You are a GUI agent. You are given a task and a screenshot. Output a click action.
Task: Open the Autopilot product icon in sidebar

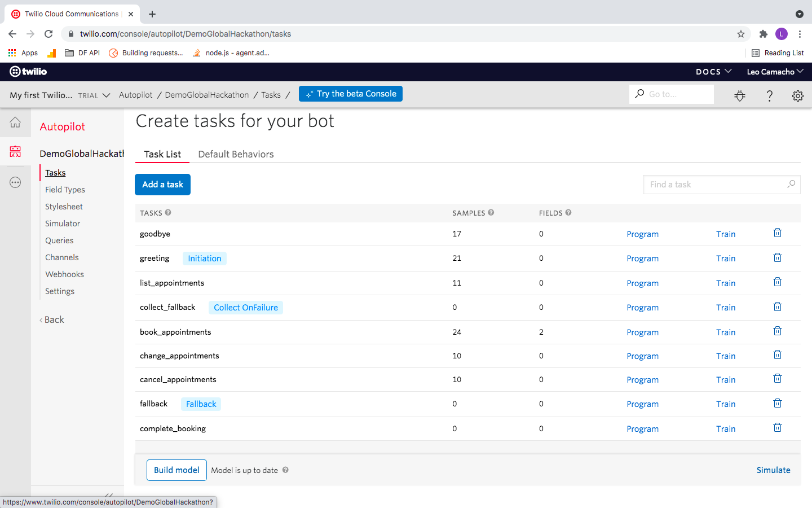click(15, 151)
